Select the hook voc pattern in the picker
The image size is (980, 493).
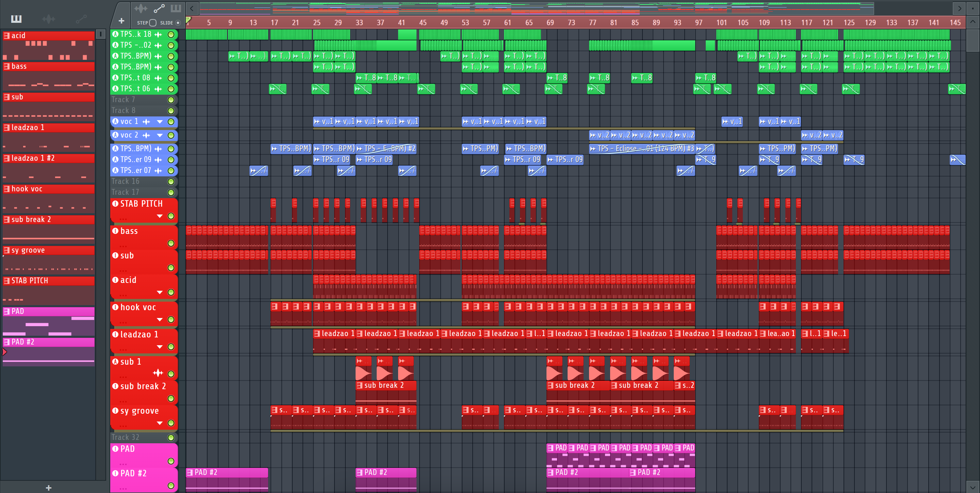click(x=49, y=199)
